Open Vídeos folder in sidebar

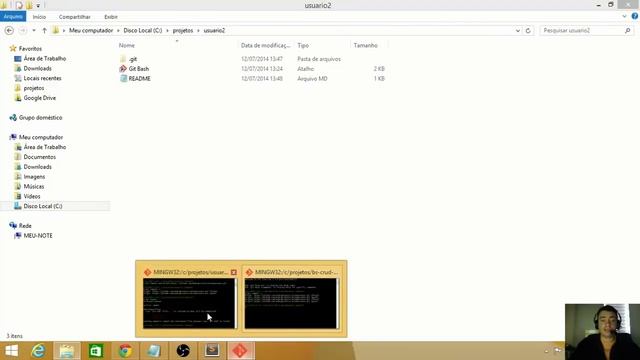(x=31, y=196)
